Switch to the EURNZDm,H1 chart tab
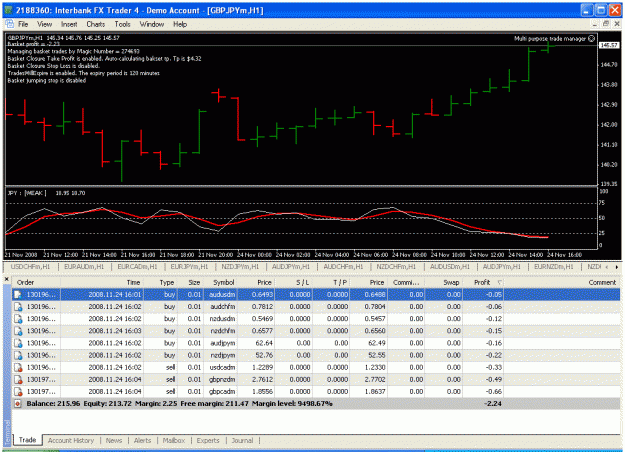 point(554,267)
